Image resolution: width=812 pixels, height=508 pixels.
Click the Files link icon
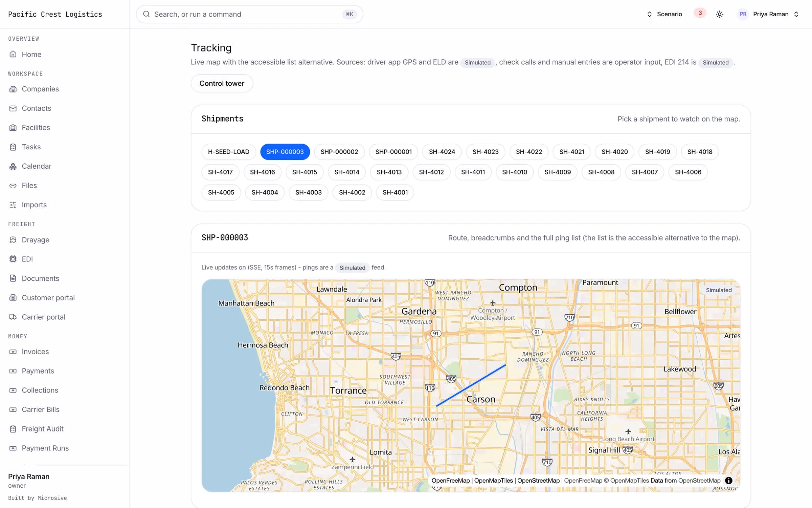13,185
